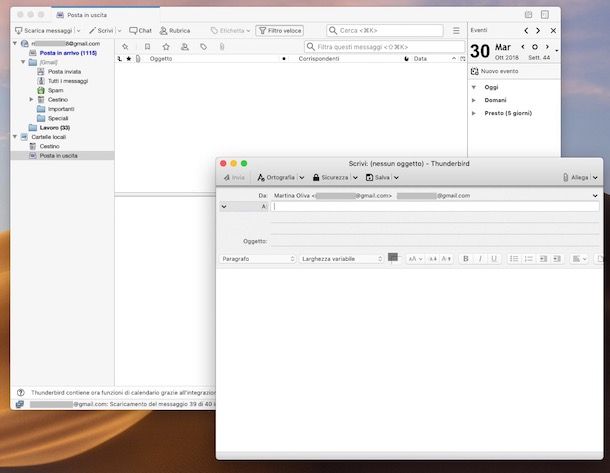Viewport: 610px width, 473px height.
Task: Toggle the pinned filter icon in quick filter bar
Action: click(125, 47)
